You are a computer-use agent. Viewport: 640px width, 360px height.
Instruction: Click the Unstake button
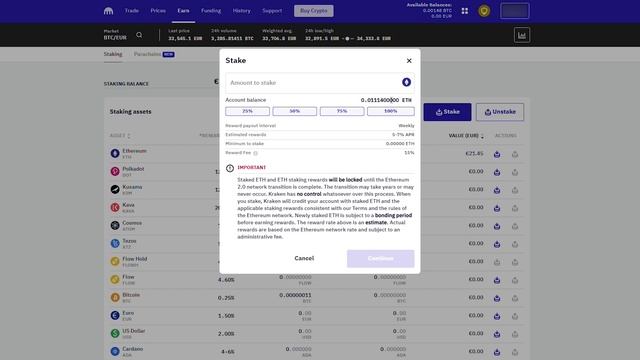tap(500, 112)
